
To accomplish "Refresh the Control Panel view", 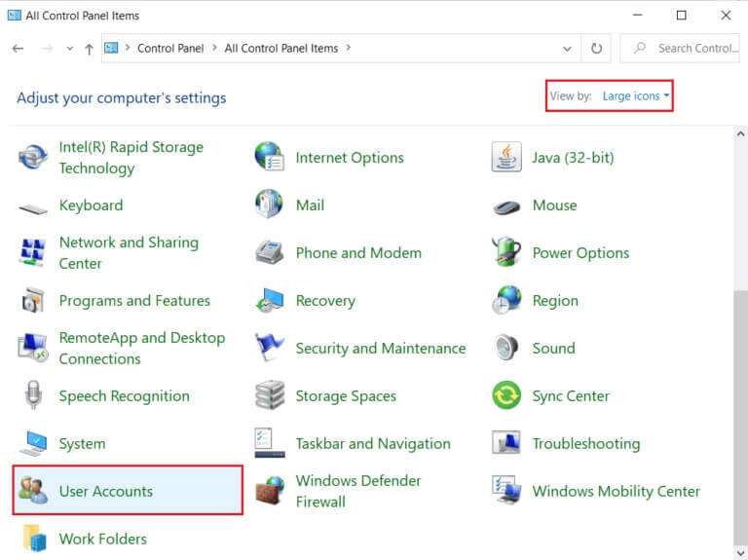I will pos(596,49).
